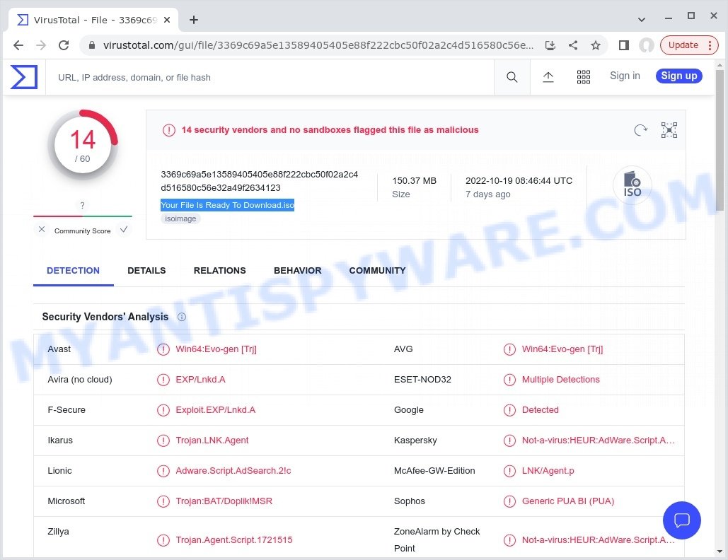Screen dimensions: 728x560
Task: Click Win64:Evo-gen [Trj] for Avast
Action: pos(216,349)
